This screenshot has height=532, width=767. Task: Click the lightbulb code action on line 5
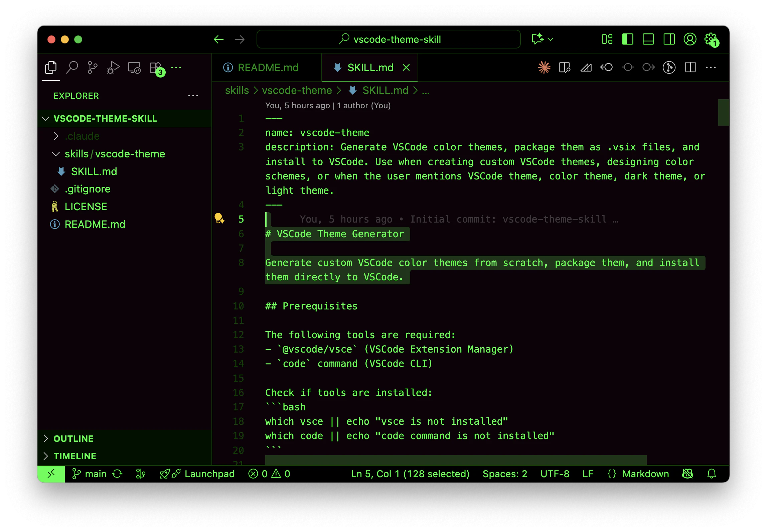click(x=219, y=219)
